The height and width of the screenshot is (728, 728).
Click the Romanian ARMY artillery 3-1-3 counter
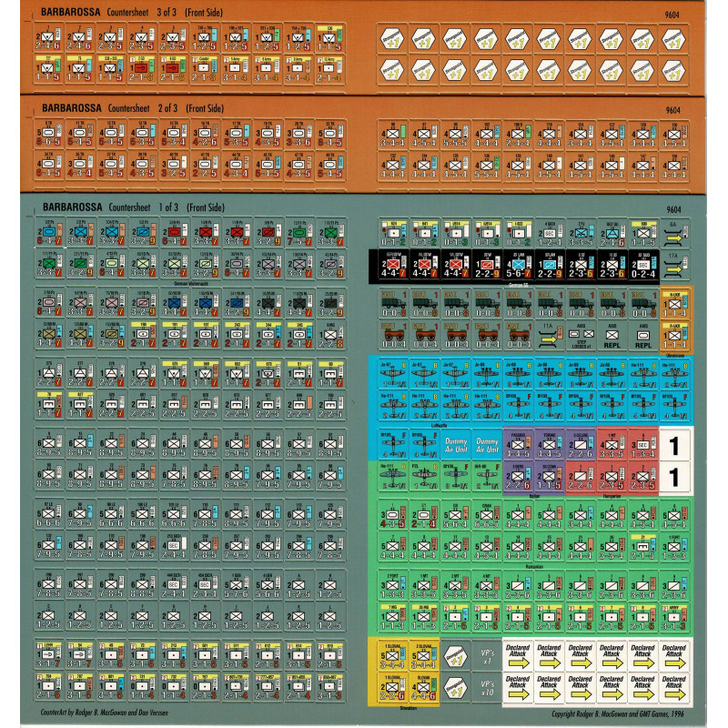674,618
